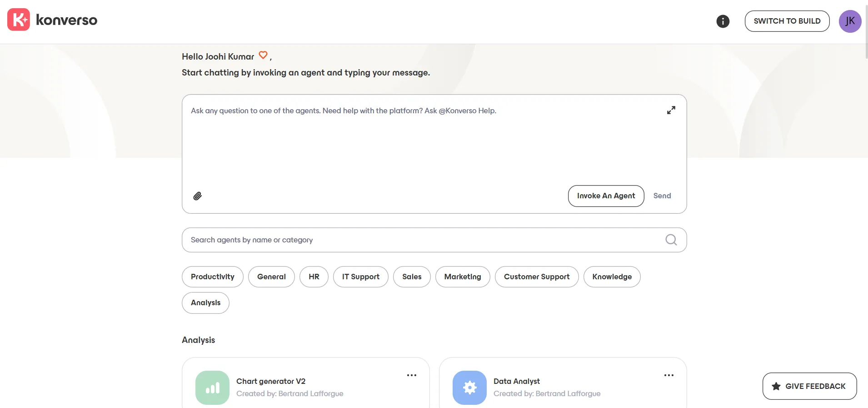Filter agents by the General category
Viewport: 868px width, 408px height.
(x=271, y=277)
